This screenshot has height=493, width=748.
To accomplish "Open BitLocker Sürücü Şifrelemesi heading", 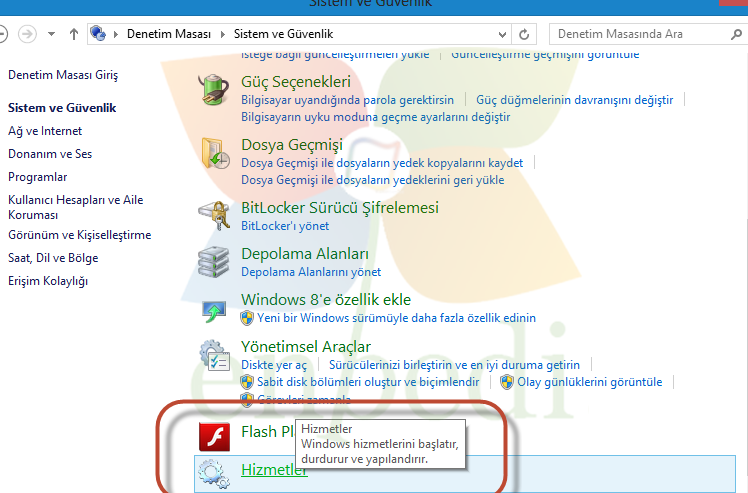I will (340, 208).
